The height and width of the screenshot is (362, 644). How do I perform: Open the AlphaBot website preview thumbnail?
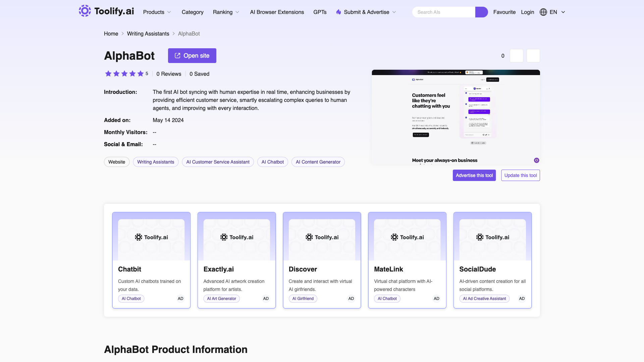tap(455, 117)
